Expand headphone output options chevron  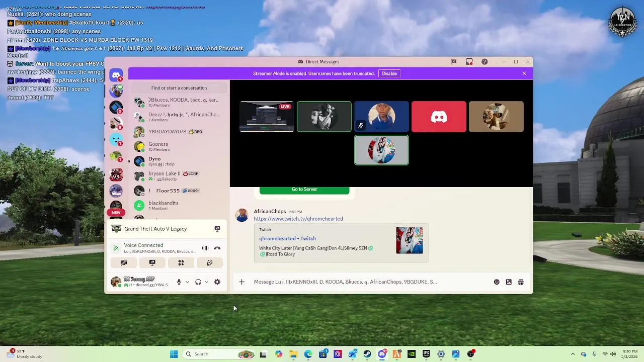tap(206, 282)
